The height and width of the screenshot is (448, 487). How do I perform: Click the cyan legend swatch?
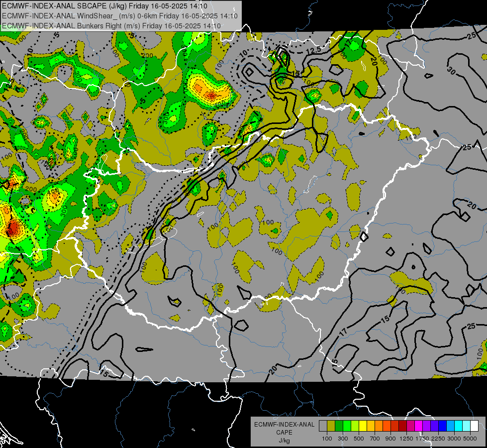point(459,426)
